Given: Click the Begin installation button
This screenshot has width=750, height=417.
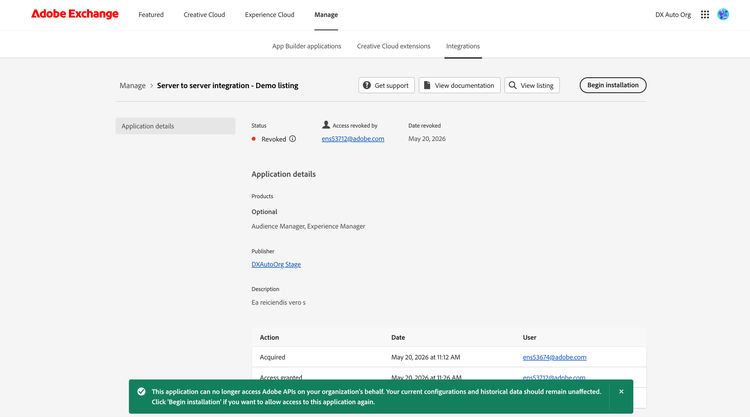Looking at the screenshot, I should [613, 85].
